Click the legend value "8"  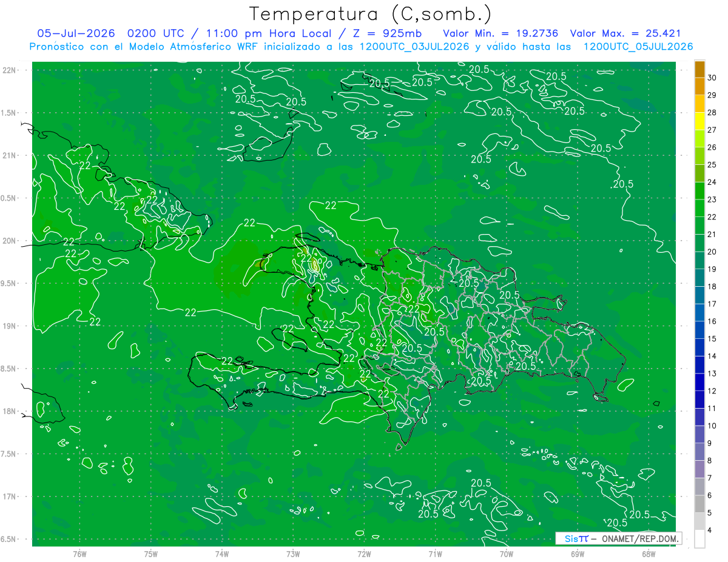[x=710, y=461]
